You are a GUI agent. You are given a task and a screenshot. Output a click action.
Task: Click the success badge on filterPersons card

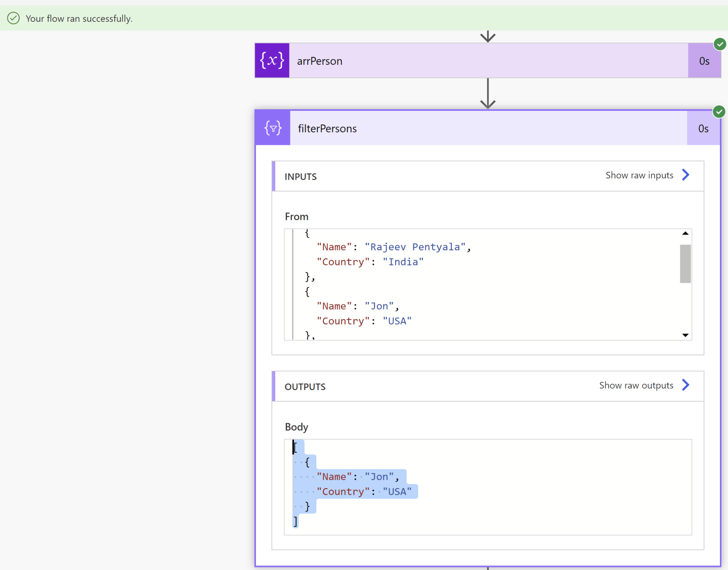[719, 111]
